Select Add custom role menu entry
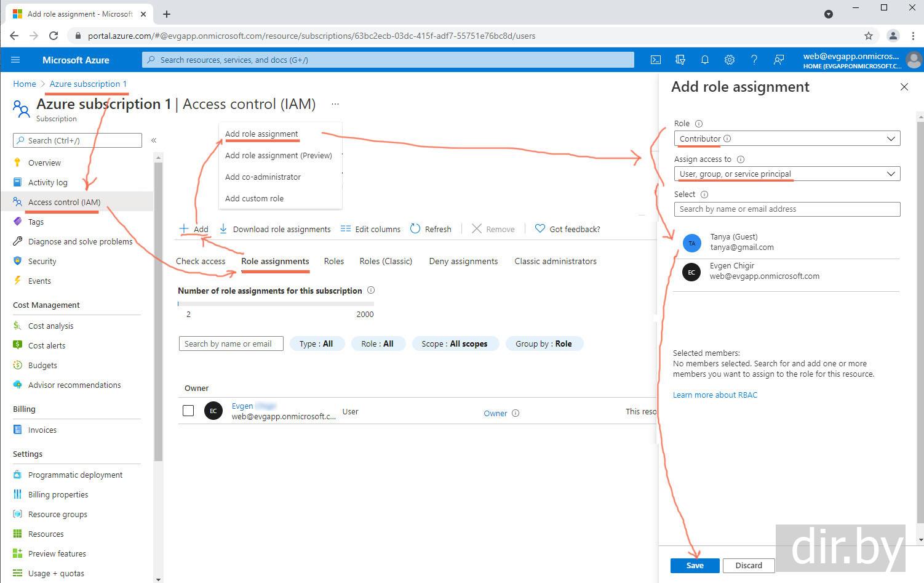This screenshot has width=924, height=583. (x=254, y=198)
